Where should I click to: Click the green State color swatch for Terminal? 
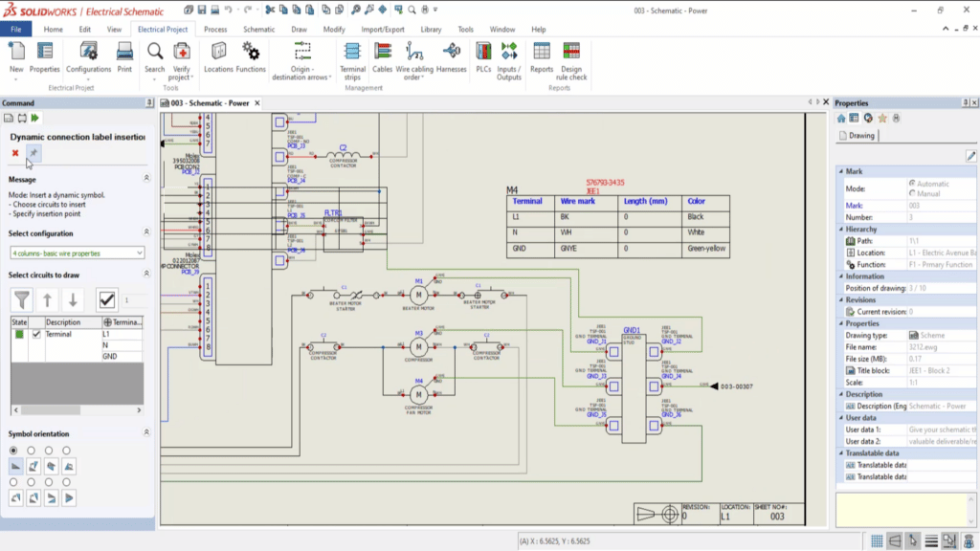(x=18, y=333)
